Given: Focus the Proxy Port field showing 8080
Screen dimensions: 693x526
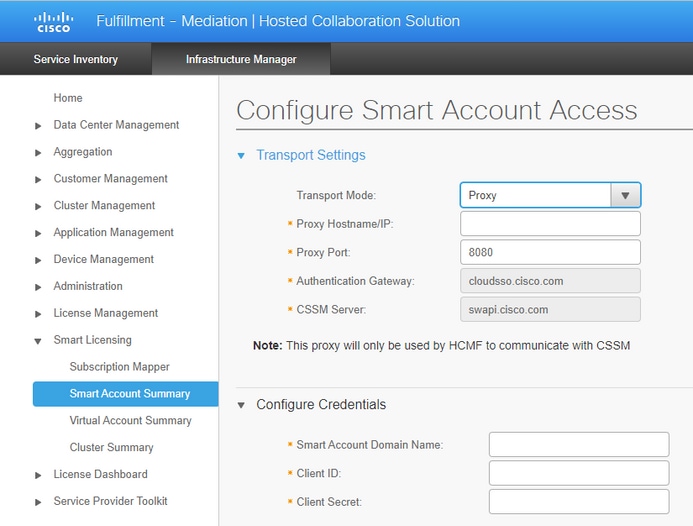Looking at the screenshot, I should [x=550, y=252].
